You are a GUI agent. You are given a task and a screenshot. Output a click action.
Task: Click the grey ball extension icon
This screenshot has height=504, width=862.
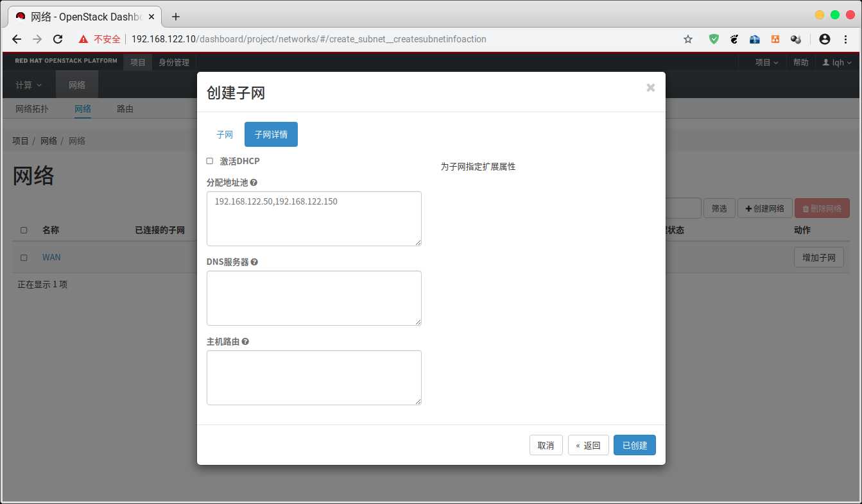796,39
